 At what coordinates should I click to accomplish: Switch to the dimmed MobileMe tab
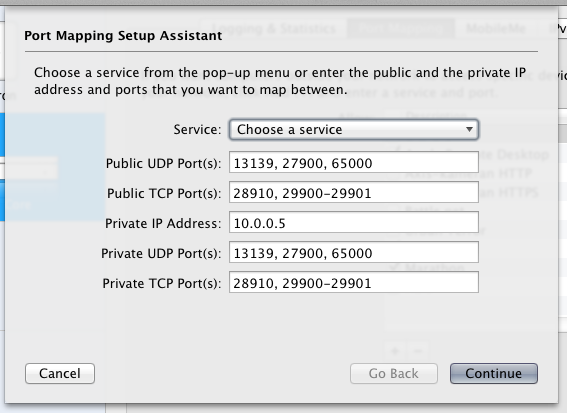(496, 28)
